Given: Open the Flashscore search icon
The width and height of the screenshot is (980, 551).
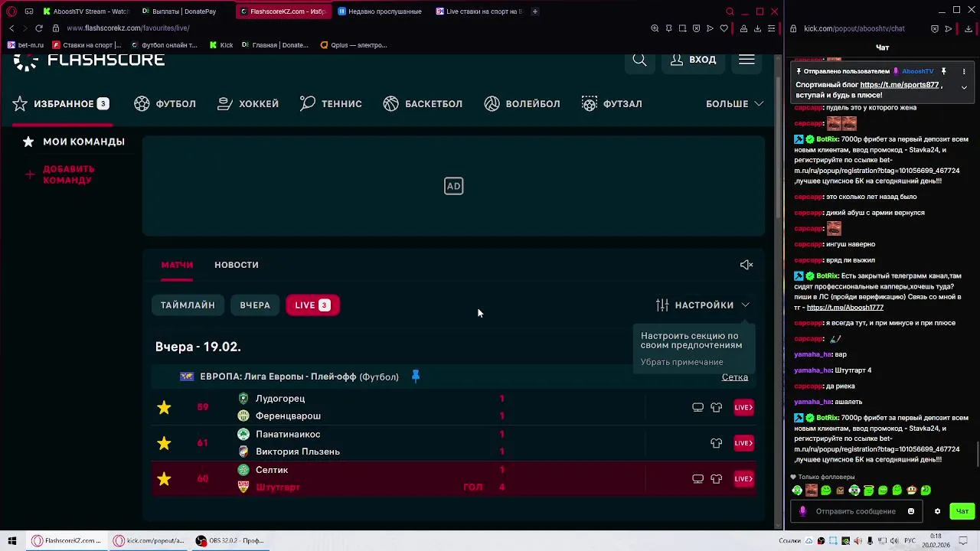Looking at the screenshot, I should pyautogui.click(x=639, y=60).
